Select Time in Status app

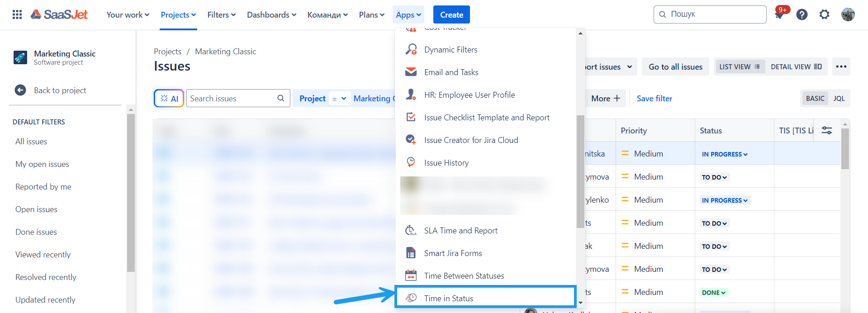click(485, 297)
